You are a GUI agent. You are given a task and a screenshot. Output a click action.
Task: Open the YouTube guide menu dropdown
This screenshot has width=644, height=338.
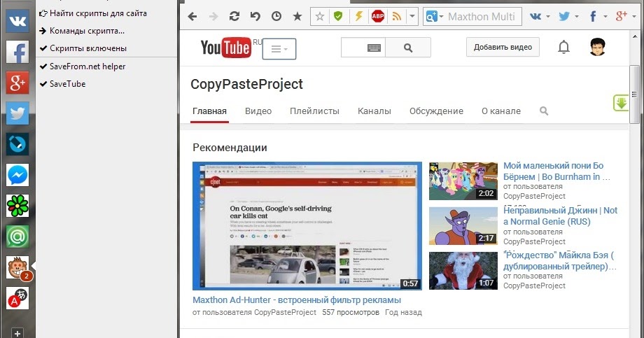point(279,49)
